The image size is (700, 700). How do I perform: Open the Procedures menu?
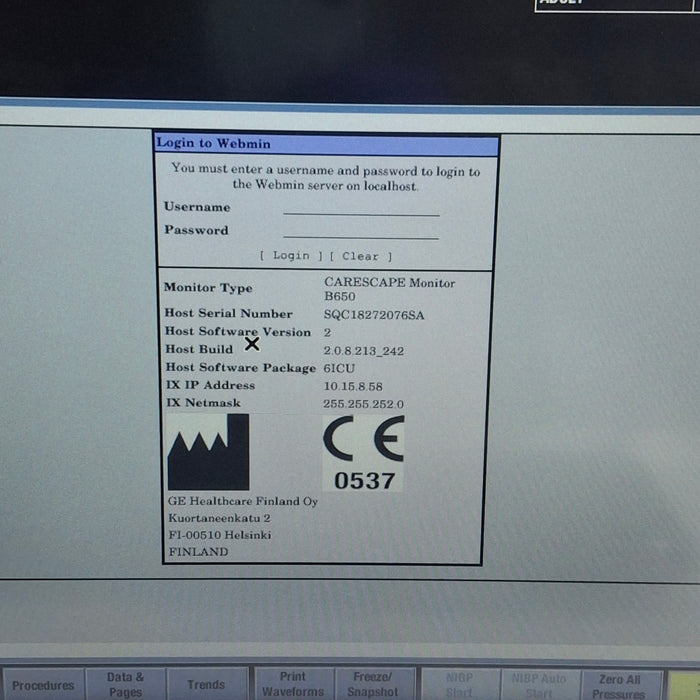[43, 684]
